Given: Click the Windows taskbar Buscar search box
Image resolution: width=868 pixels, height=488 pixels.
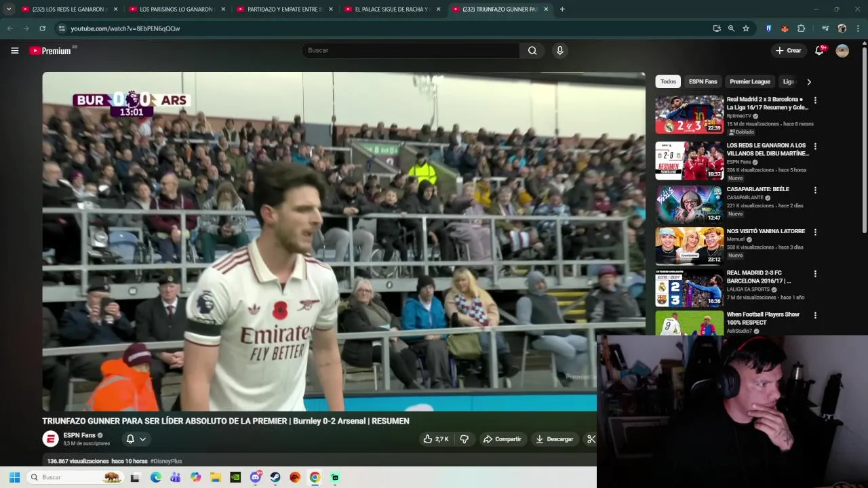Looking at the screenshot, I should tap(75, 477).
